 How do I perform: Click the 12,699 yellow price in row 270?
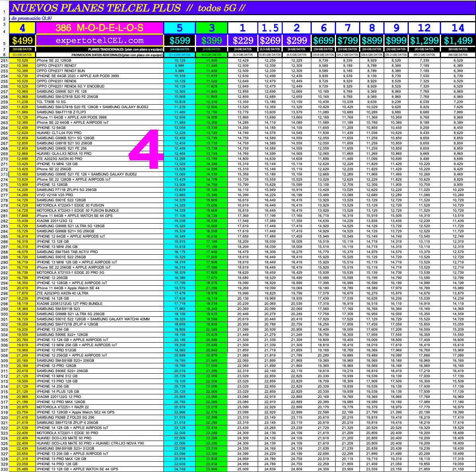pos(22,158)
